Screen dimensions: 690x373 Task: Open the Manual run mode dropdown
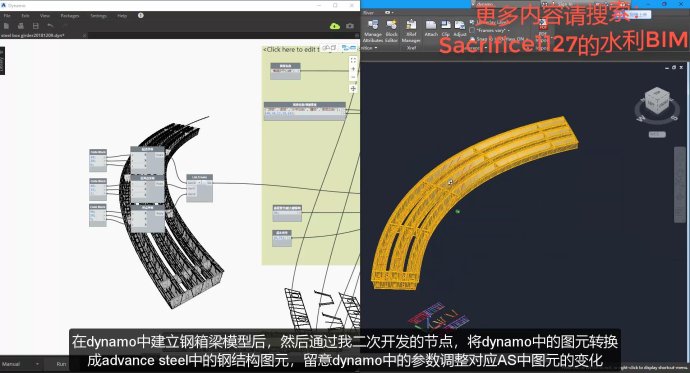coord(20,364)
